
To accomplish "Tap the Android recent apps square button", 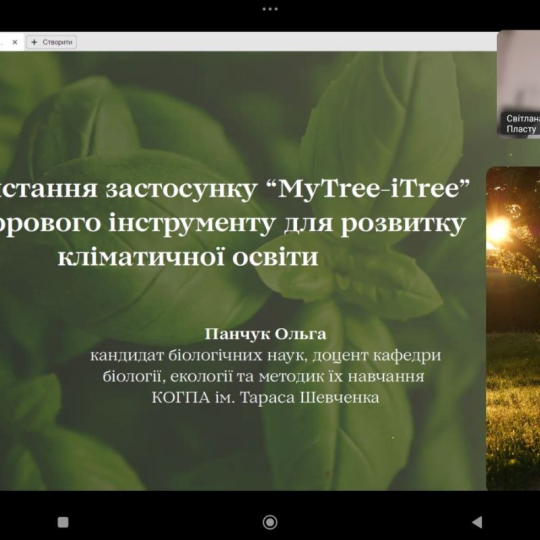I will coord(63,522).
